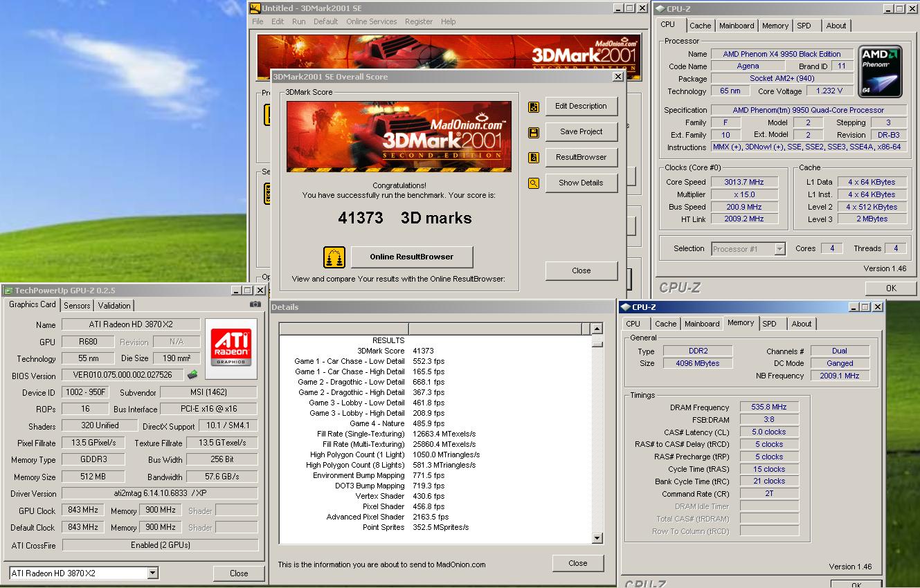This screenshot has width=920, height=588.
Task: Select the Game 4 - Nature result row
Action: (436, 423)
